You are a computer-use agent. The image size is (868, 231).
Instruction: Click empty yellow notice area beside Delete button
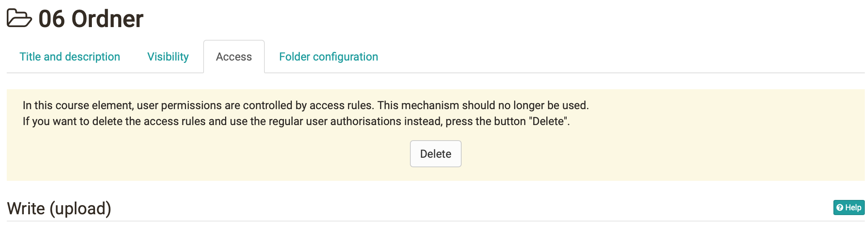(636, 154)
